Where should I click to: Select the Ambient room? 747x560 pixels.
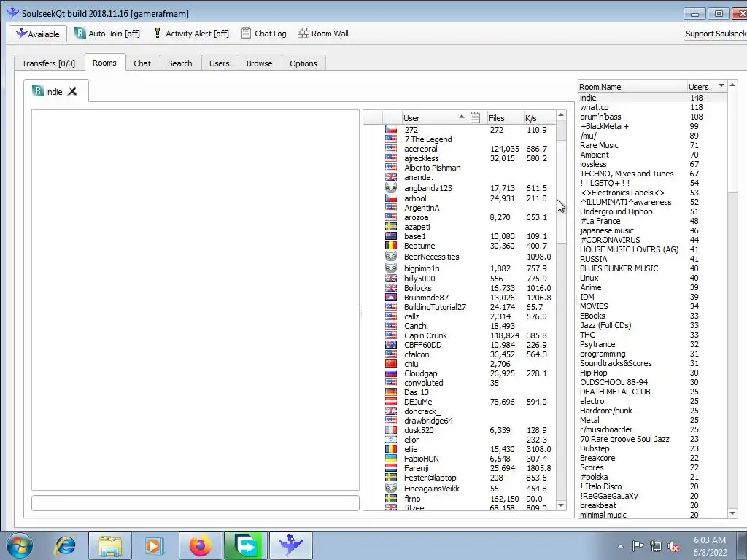653,155
